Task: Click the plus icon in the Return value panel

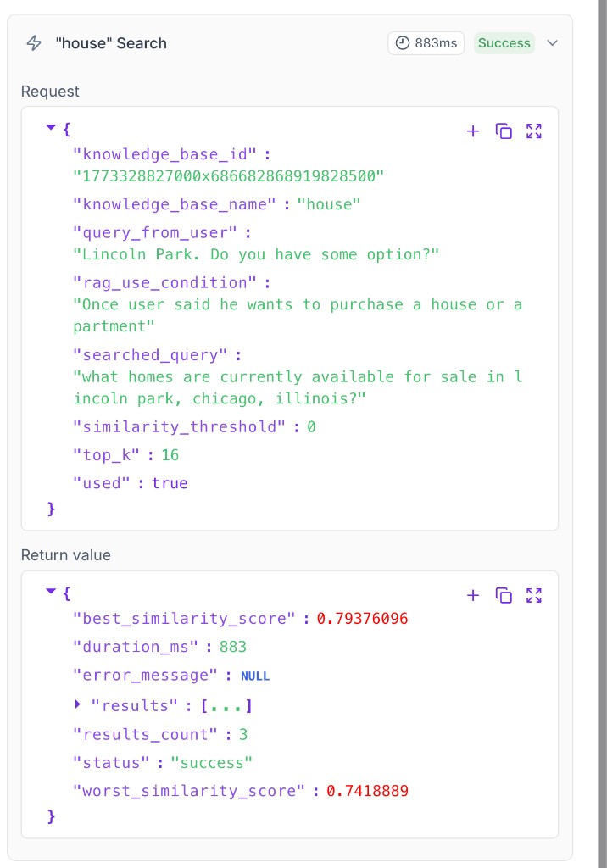Action: 473,595
